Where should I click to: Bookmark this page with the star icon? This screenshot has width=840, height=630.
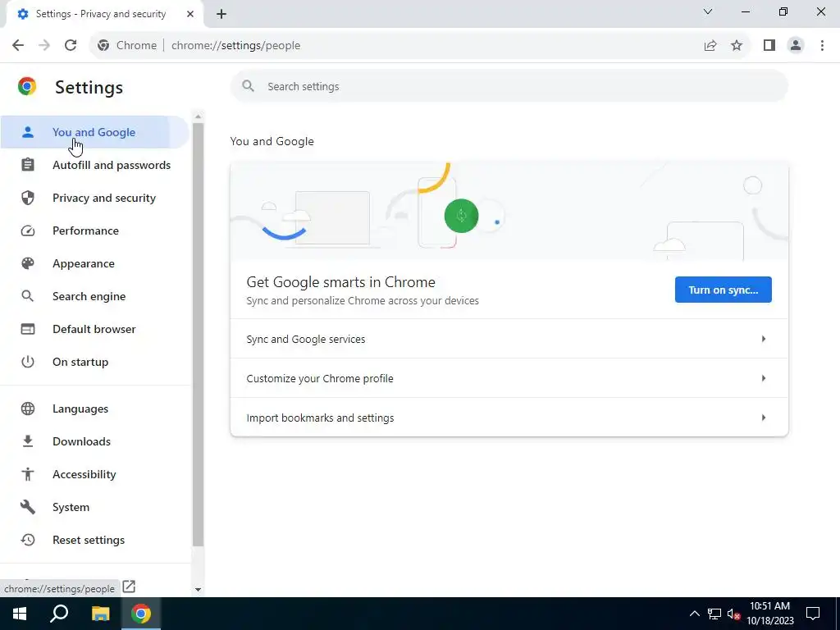point(737,46)
